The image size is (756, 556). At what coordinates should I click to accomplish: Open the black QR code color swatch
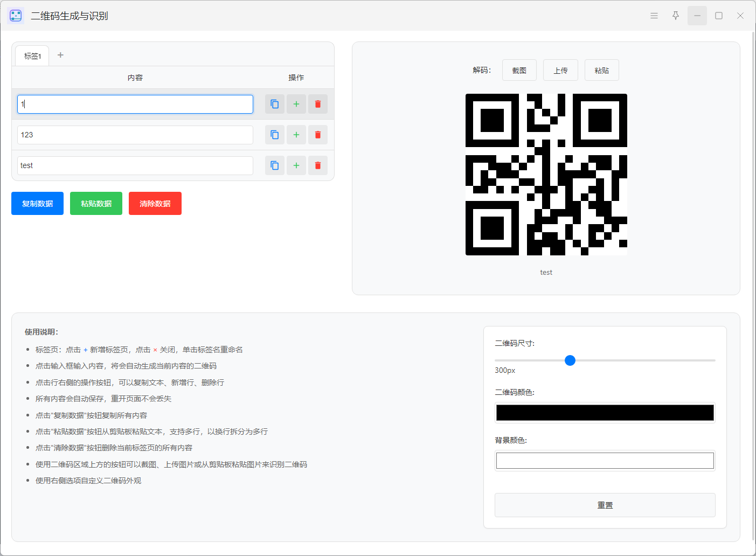(x=605, y=413)
